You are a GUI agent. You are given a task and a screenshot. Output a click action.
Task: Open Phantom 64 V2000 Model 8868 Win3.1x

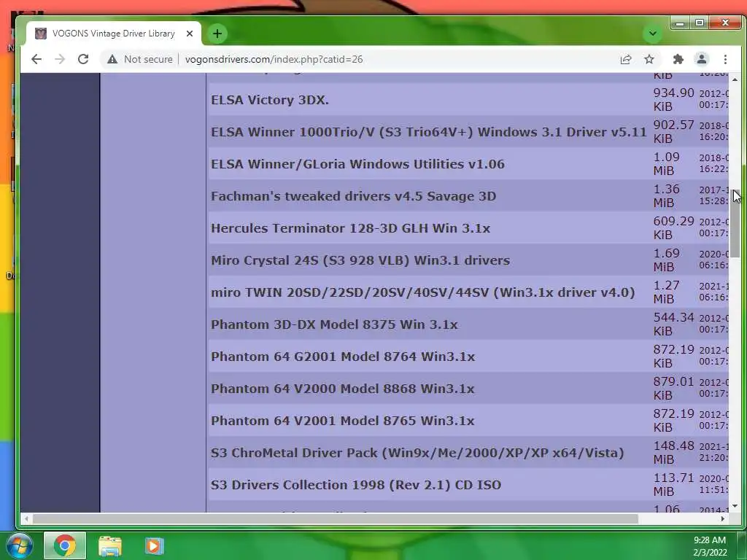pyautogui.click(x=343, y=389)
